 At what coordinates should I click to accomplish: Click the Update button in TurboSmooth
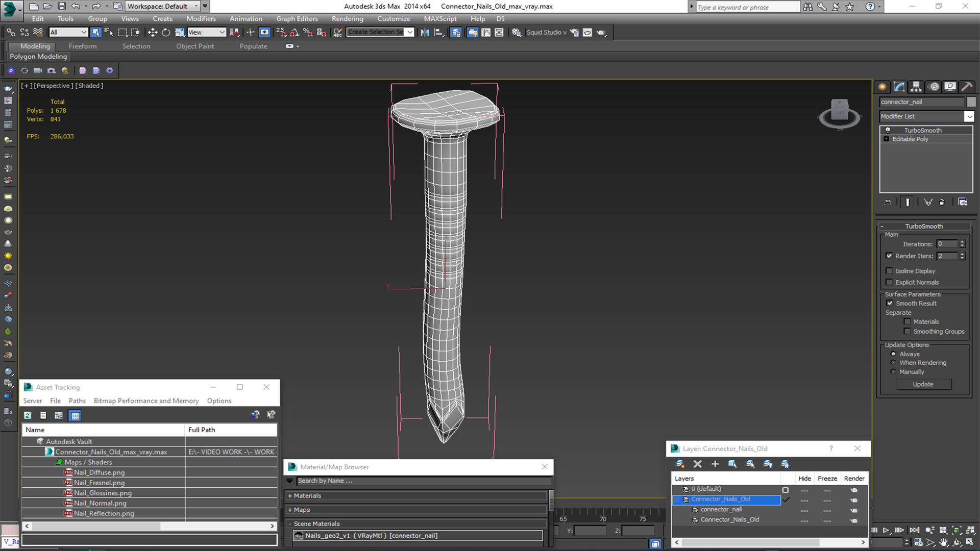click(923, 384)
